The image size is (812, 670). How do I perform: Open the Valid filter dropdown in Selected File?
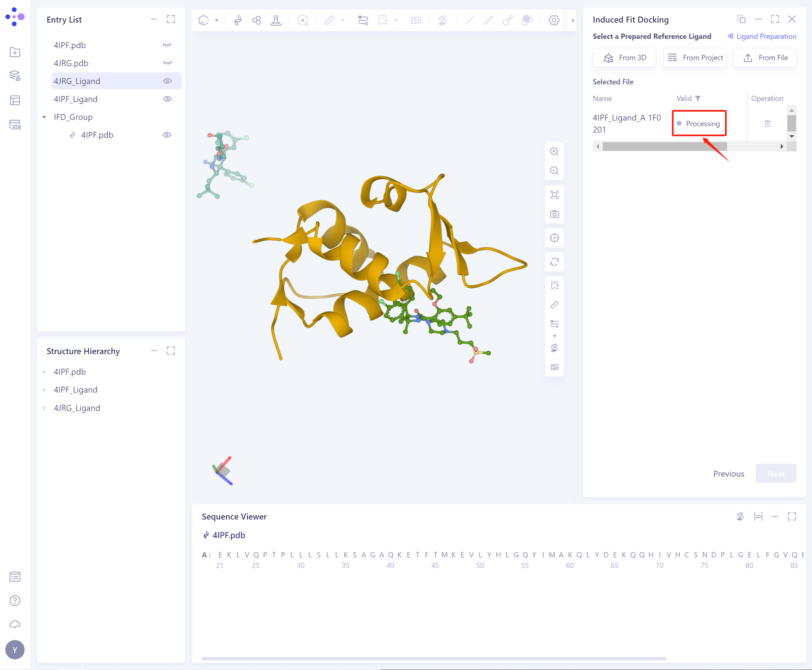[x=698, y=98]
